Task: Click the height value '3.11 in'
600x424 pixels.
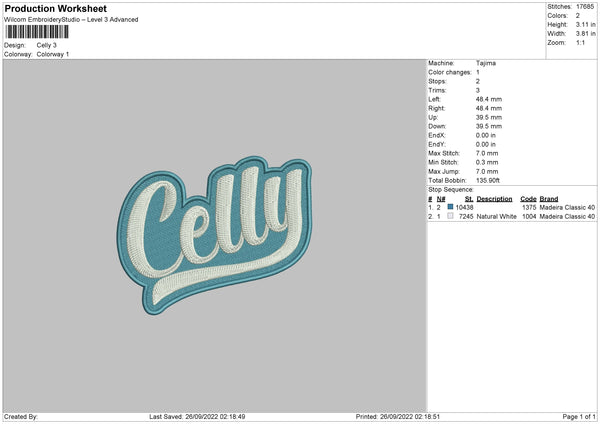Action: [585, 24]
